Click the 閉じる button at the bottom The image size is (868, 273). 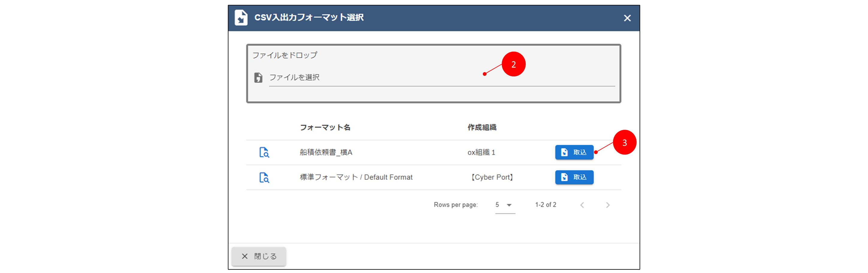[x=259, y=257]
